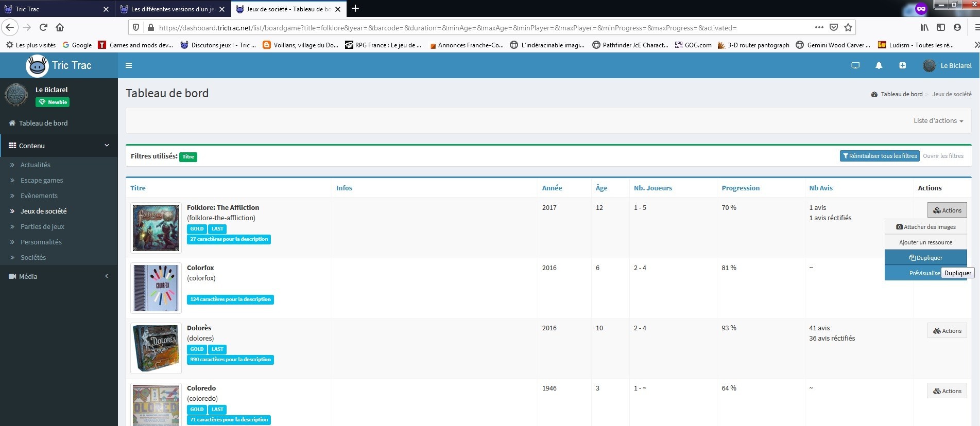The image size is (980, 426).
Task: Click Réinitialiser tous les filtres button
Action: click(x=880, y=156)
